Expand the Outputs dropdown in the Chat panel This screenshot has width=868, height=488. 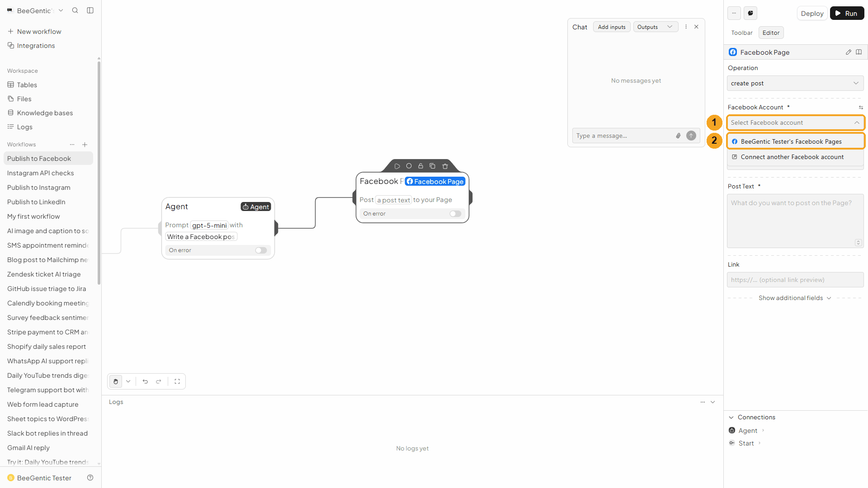[x=656, y=27]
